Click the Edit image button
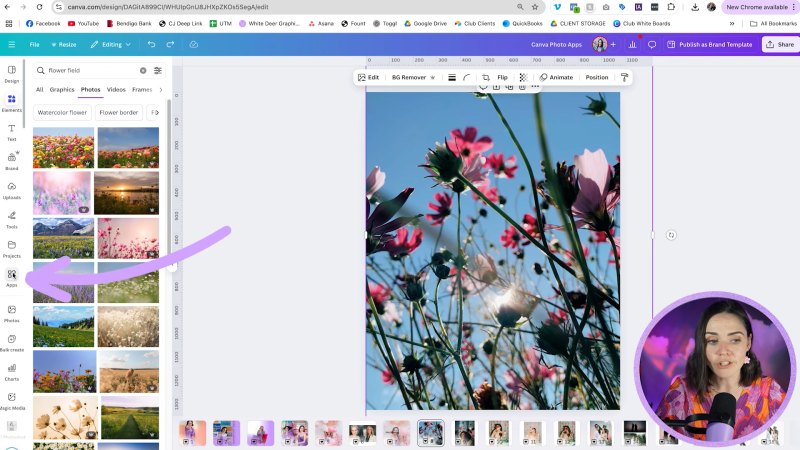 [368, 78]
